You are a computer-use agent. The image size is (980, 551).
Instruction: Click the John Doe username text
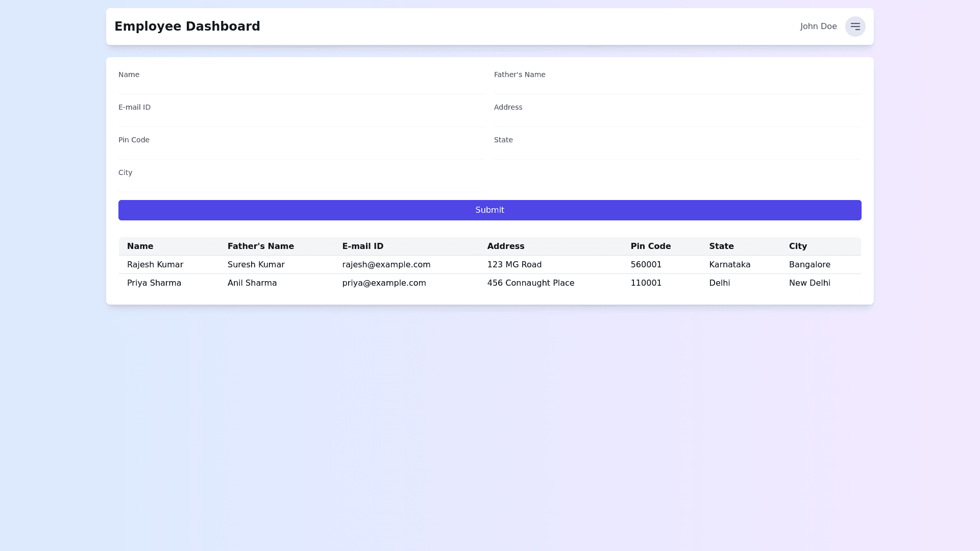pyautogui.click(x=818, y=27)
